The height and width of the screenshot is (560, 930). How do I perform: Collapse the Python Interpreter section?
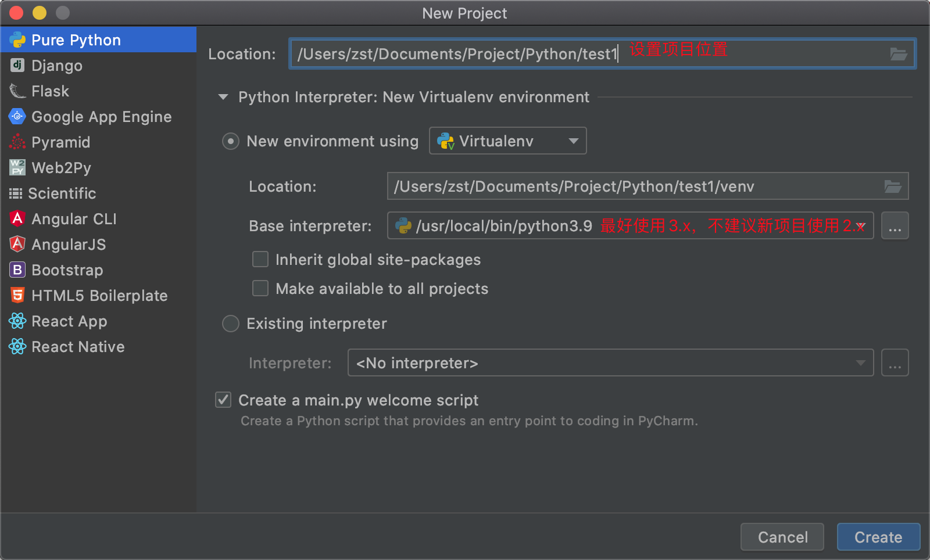pyautogui.click(x=223, y=97)
